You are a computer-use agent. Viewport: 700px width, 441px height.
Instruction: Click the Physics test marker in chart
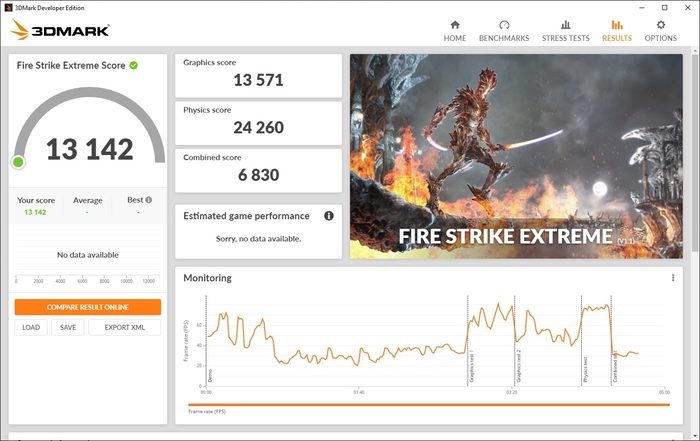pyautogui.click(x=582, y=340)
